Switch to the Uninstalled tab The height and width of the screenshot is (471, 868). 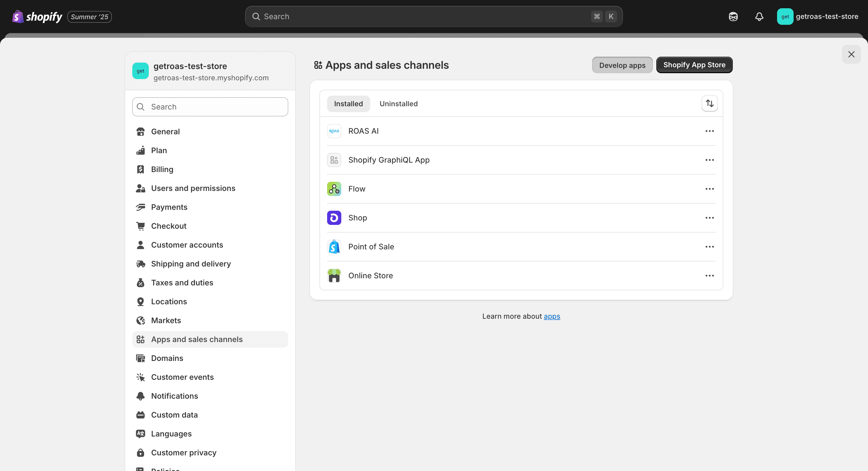(x=399, y=104)
